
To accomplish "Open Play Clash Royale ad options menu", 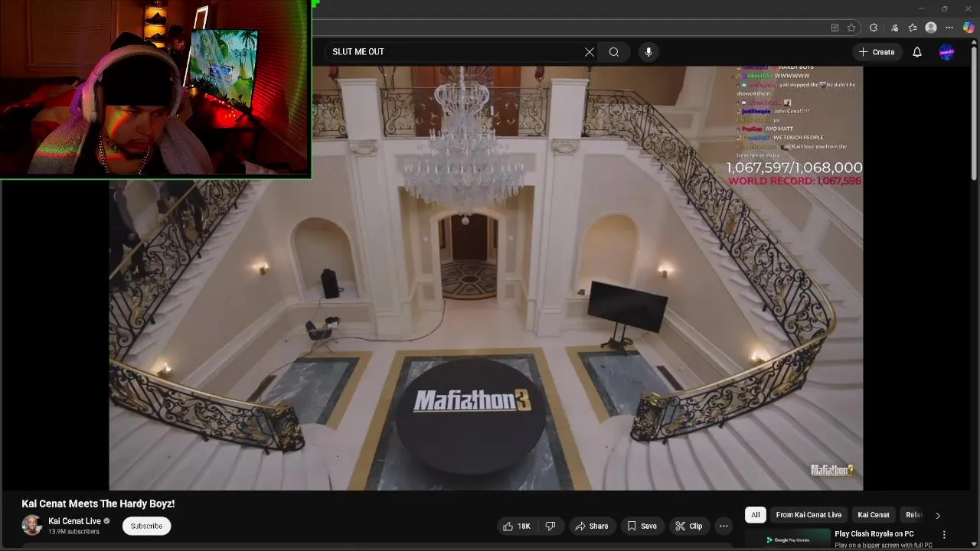I will [944, 535].
